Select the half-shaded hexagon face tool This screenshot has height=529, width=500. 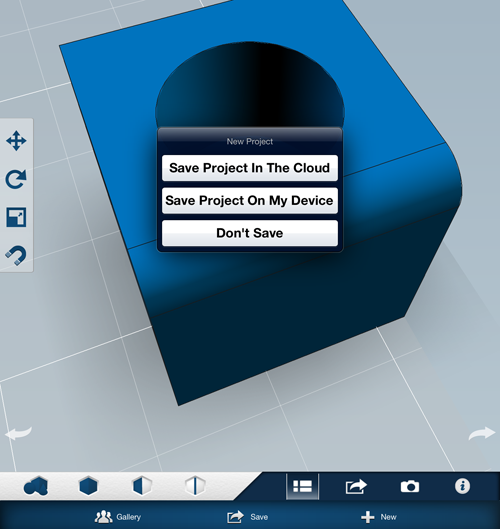point(142,486)
